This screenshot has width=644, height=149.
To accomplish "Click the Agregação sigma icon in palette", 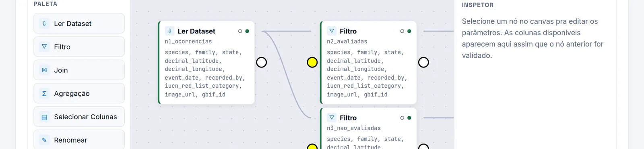I will (x=44, y=93).
